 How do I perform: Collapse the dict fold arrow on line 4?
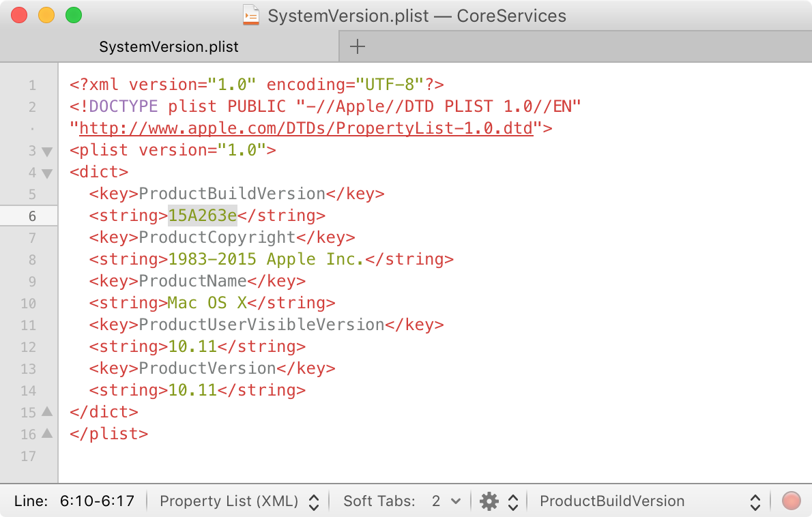click(x=47, y=173)
